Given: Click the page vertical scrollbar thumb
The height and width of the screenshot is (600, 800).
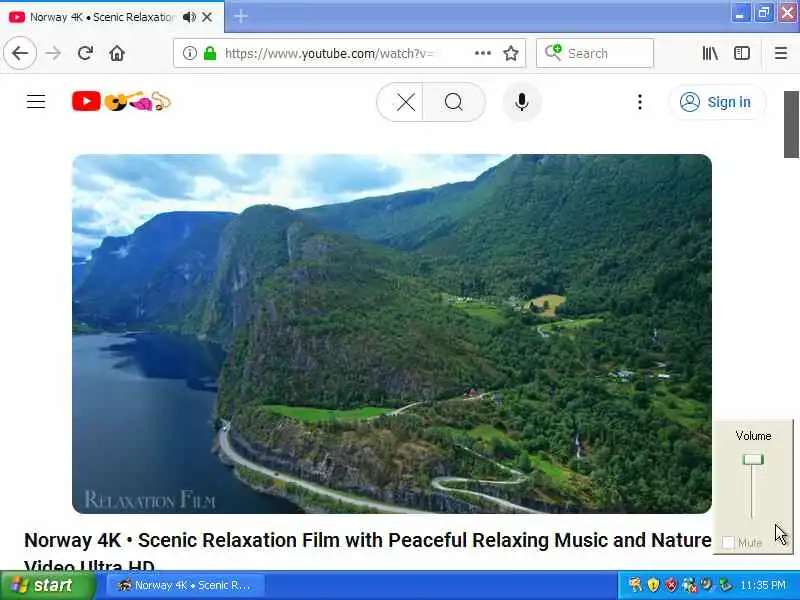Looking at the screenshot, I should 791,124.
